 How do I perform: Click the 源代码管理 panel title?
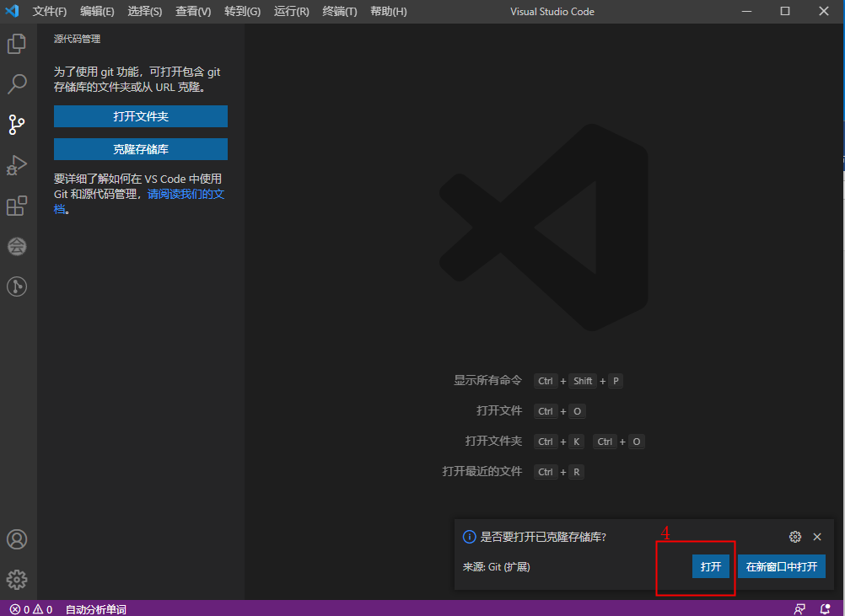point(77,39)
